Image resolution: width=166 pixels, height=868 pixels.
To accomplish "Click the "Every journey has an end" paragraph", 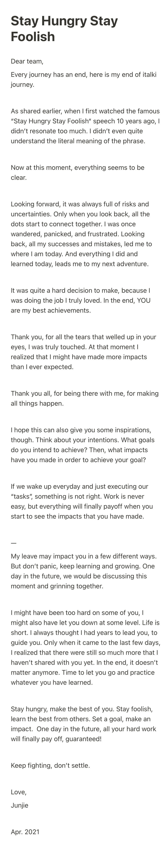I will pos(83,80).
